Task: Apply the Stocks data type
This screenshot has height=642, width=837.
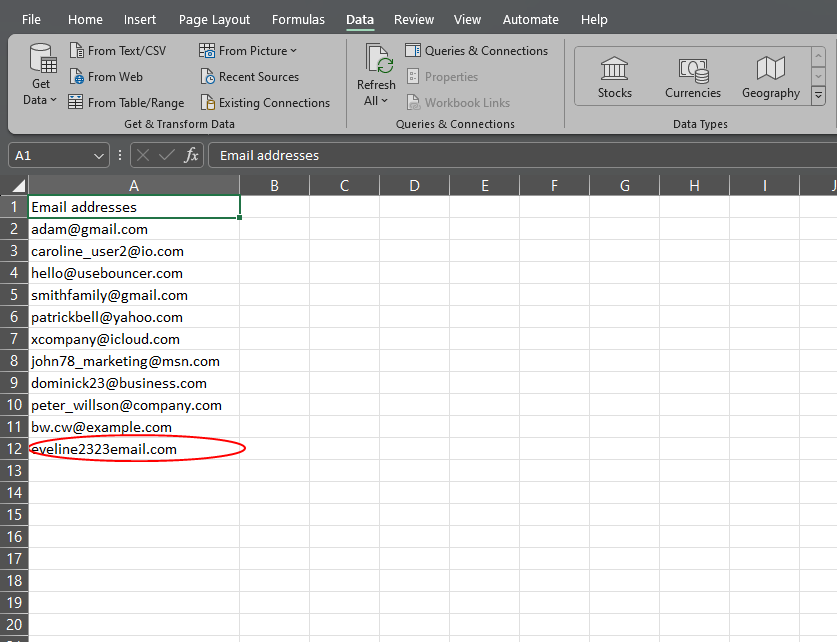Action: (614, 76)
